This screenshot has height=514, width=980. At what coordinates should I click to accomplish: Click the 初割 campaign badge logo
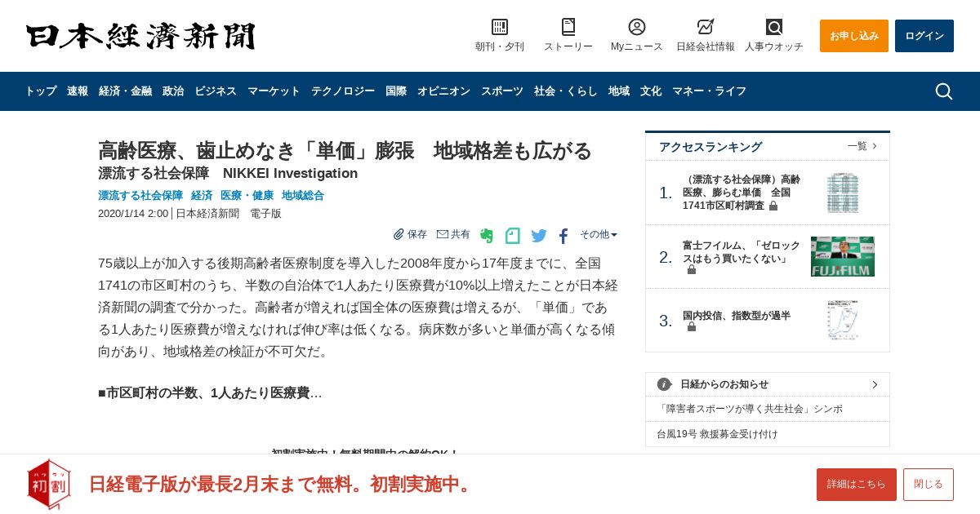(48, 484)
